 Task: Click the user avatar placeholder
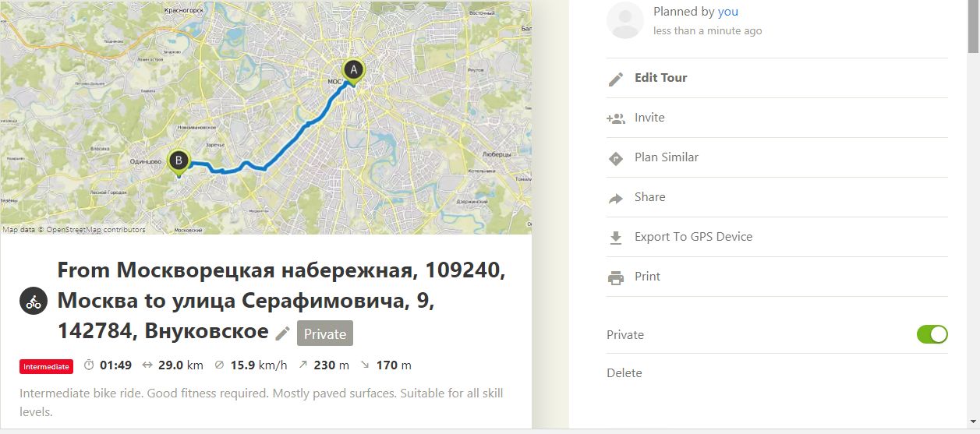click(625, 20)
